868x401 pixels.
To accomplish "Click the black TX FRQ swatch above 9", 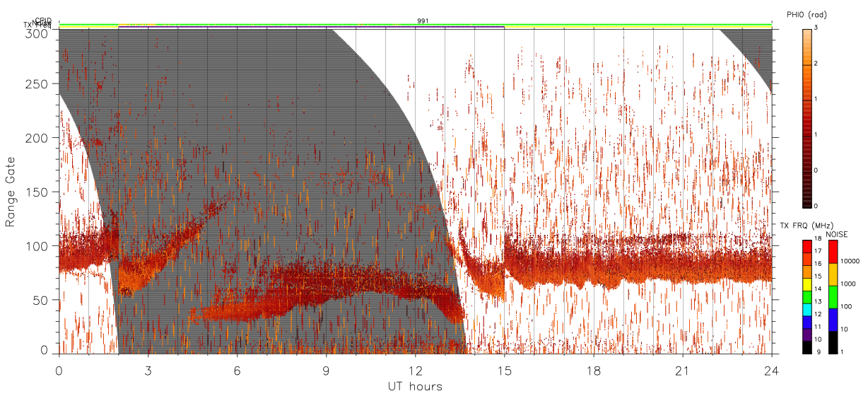I will pos(807,347).
